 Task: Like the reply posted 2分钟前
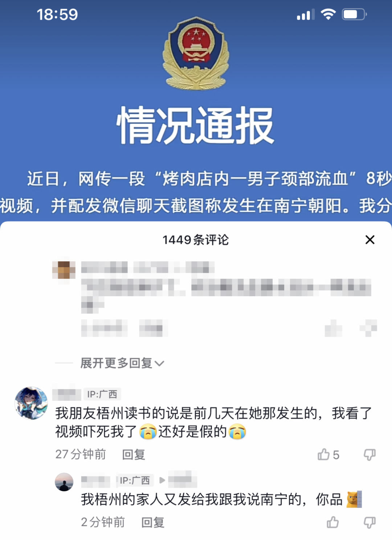333,523
